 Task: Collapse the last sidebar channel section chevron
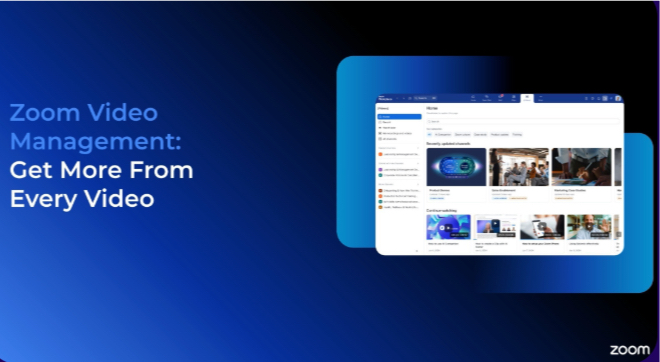coord(418,184)
